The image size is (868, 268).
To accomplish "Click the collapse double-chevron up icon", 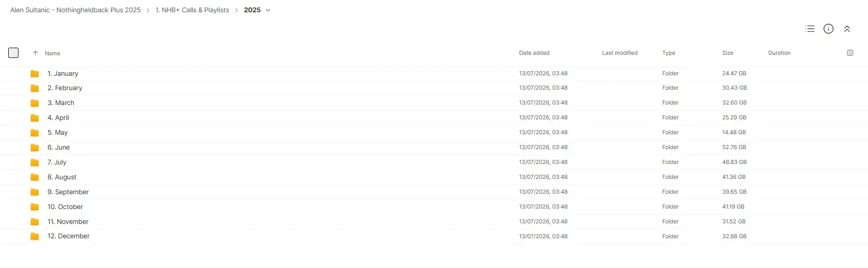I will click(x=847, y=29).
